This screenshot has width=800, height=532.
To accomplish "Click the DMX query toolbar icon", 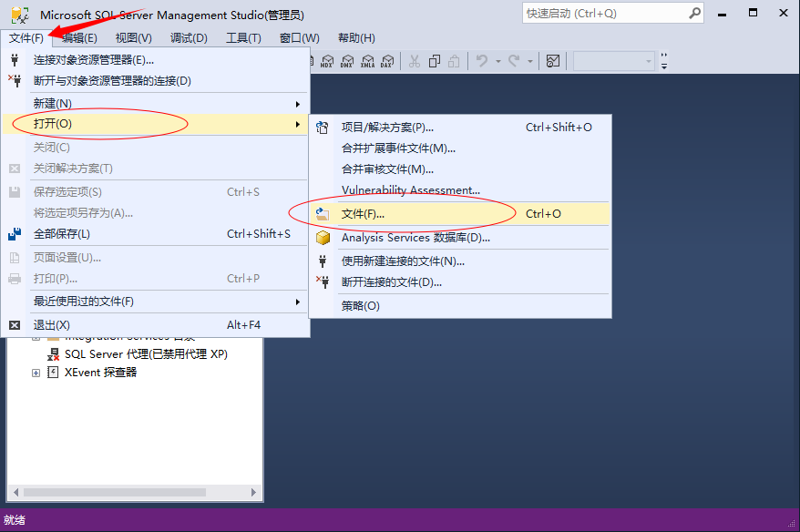I will (347, 61).
